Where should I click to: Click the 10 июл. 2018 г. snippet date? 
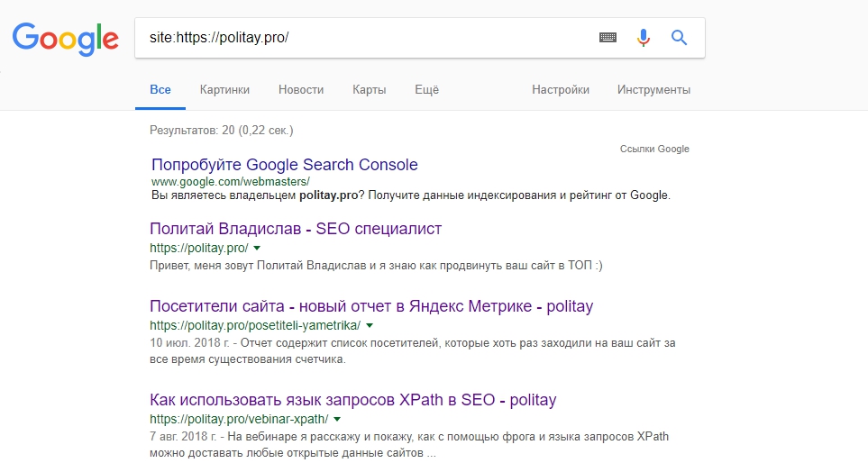point(189,343)
